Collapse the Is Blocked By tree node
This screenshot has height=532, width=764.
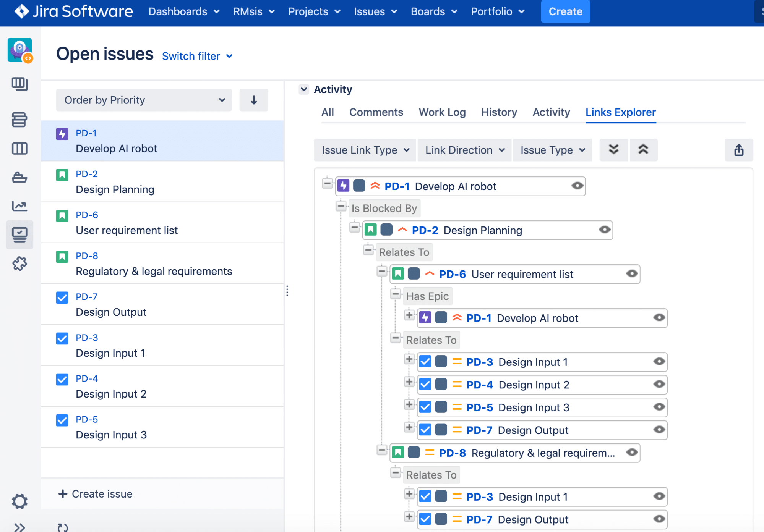[341, 207]
